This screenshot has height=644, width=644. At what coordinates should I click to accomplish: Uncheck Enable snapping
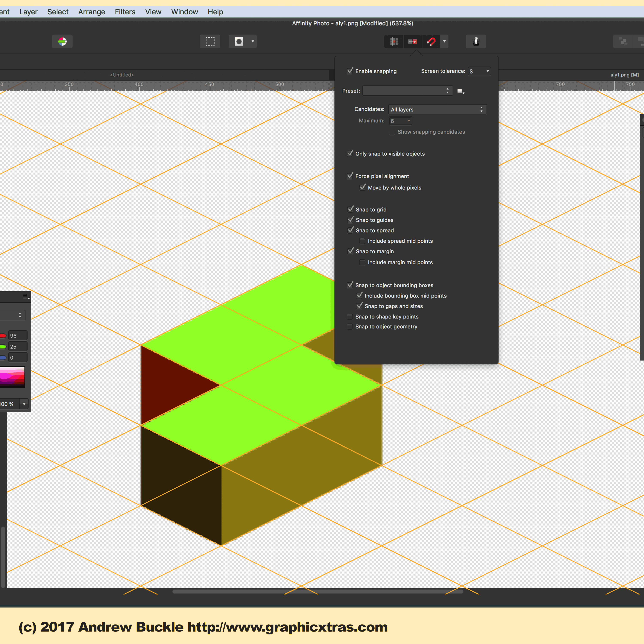point(350,71)
